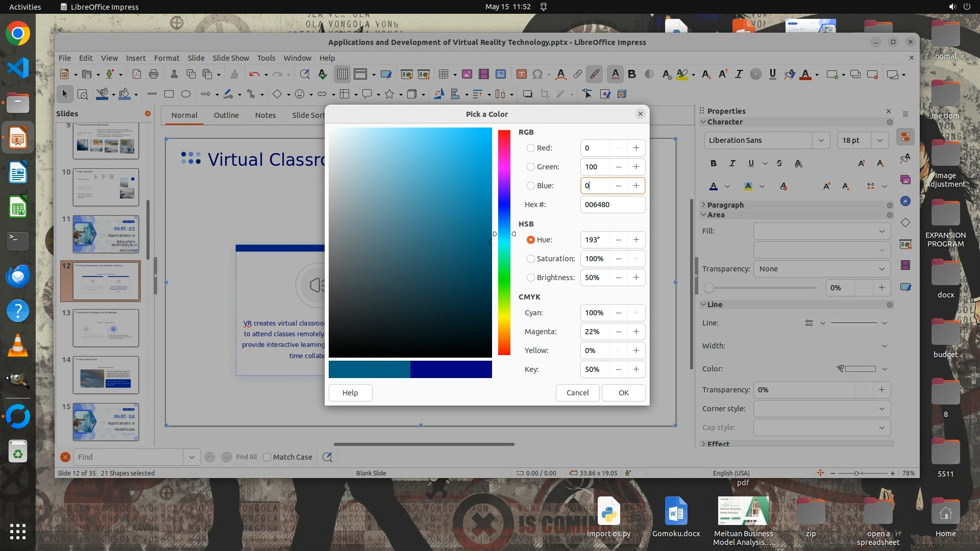Enable the Match Case checkbox

(267, 457)
